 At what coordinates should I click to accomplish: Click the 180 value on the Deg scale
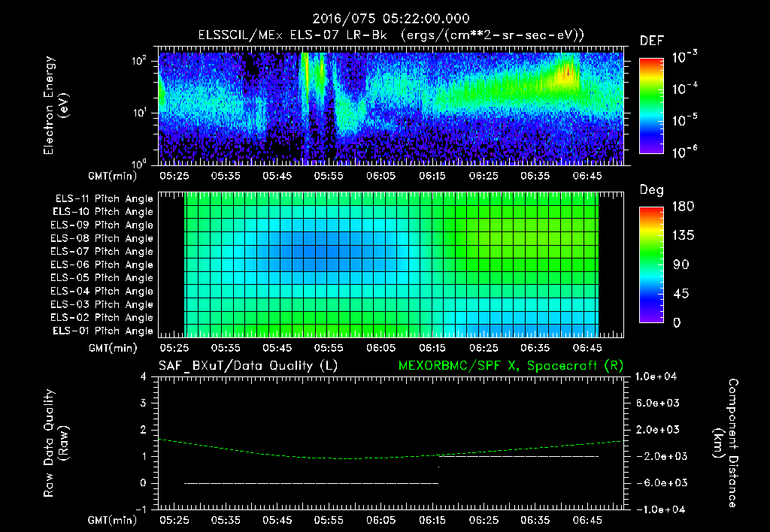(x=683, y=207)
